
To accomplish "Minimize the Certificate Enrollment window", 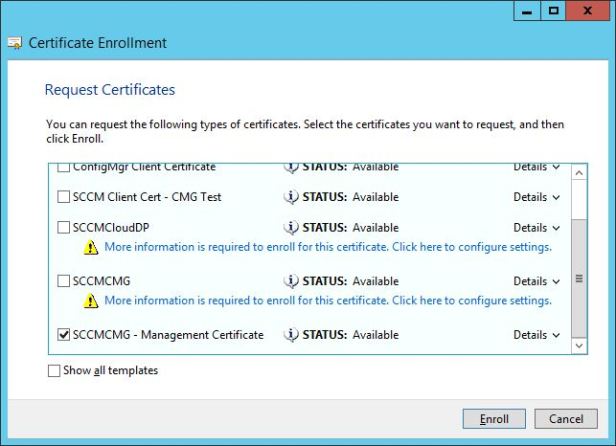I will [527, 11].
